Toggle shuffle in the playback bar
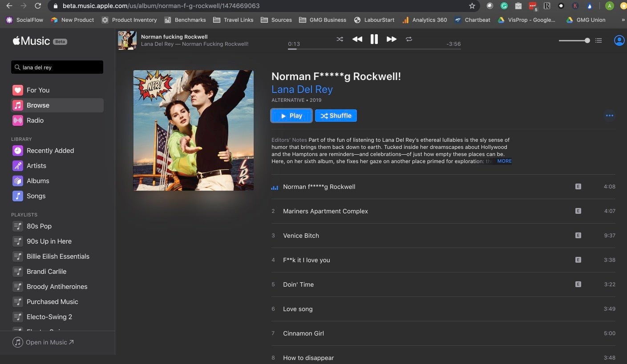 340,39
